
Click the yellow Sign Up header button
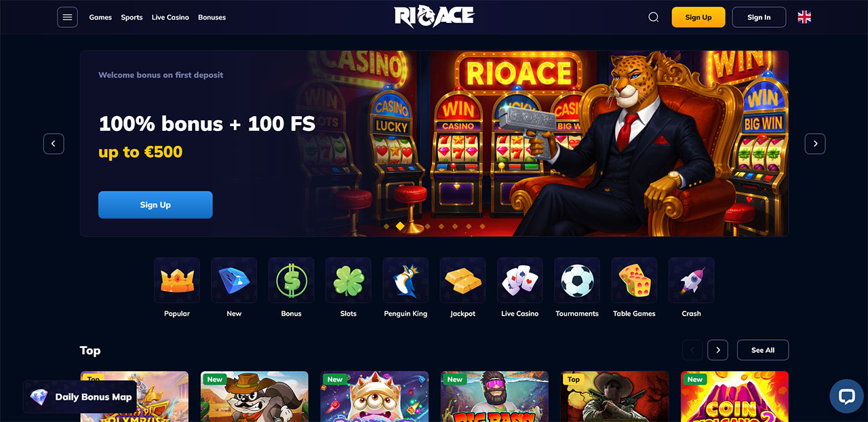(698, 17)
